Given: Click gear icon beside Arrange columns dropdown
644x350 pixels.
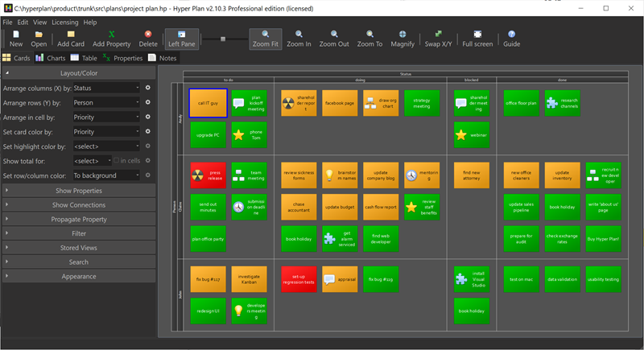Looking at the screenshot, I should [x=147, y=88].
